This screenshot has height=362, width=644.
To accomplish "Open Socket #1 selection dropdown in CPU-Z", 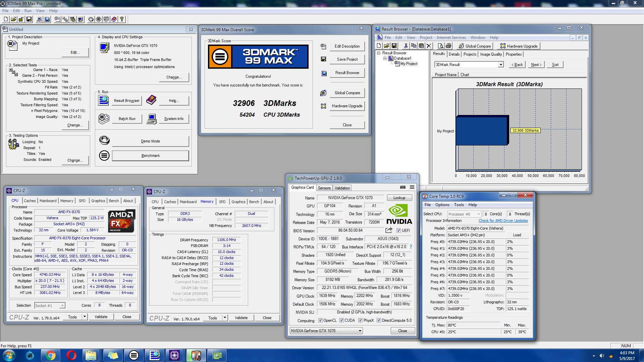I will [x=49, y=306].
